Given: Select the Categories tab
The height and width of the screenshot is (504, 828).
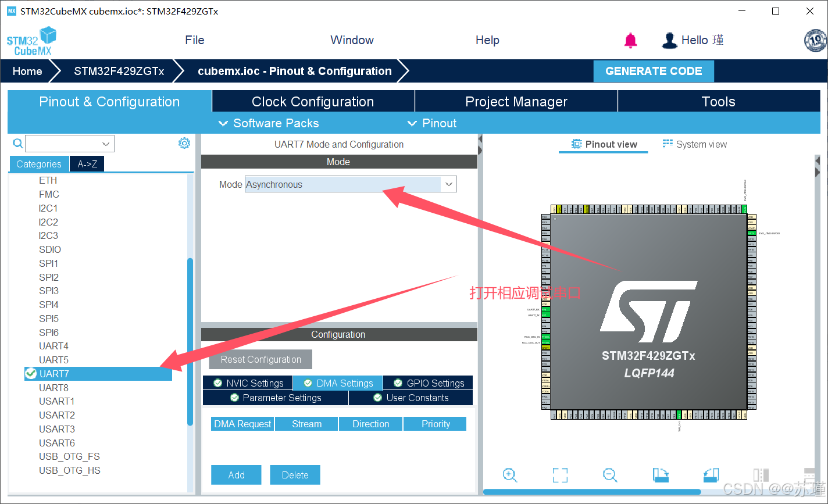Looking at the screenshot, I should 39,164.
